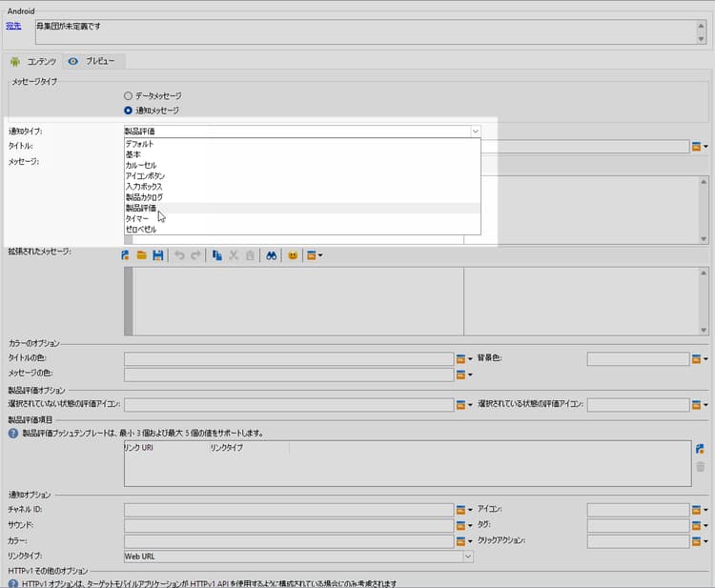Add a new product rating item
The image size is (715, 588).
(x=700, y=450)
